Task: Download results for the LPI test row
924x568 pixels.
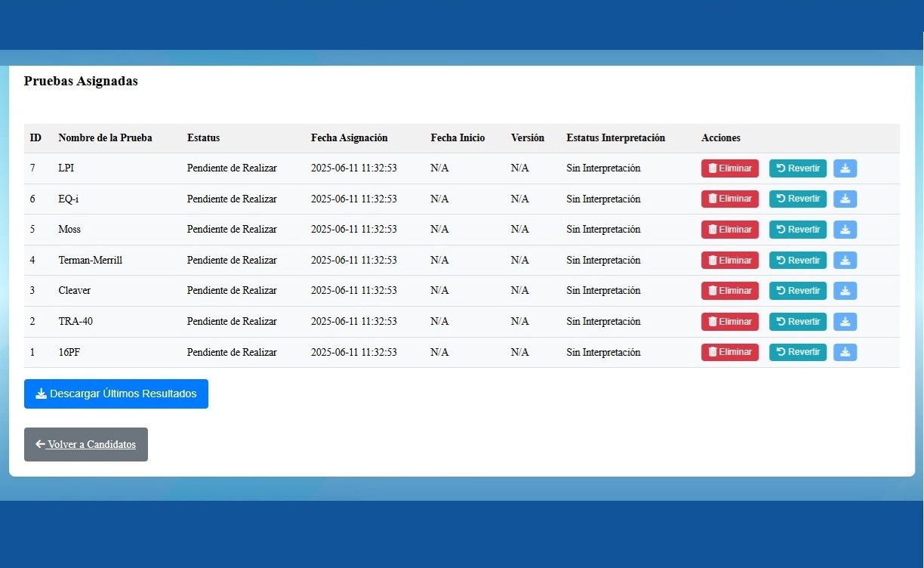Action: [x=845, y=168]
